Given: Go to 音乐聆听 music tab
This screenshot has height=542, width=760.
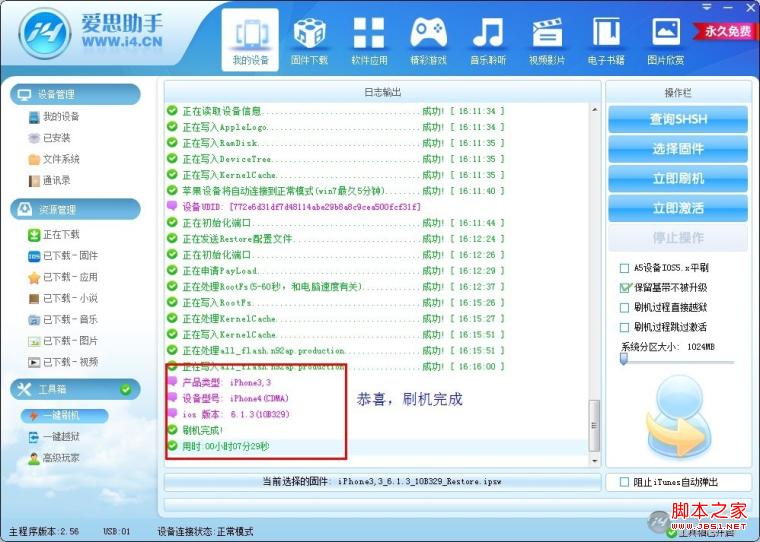Looking at the screenshot, I should 488,41.
